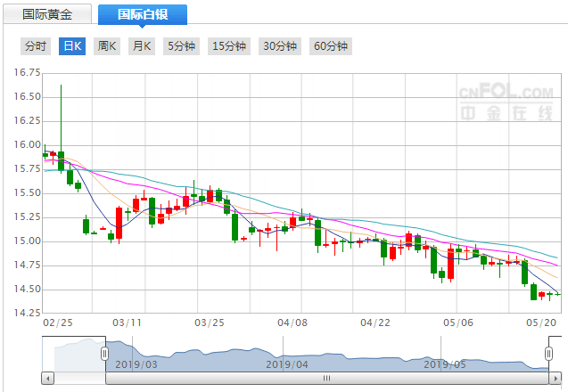Image resolution: width=568 pixels, height=392 pixels.
Task: Open the 月K monthly chart
Action: coord(142,46)
